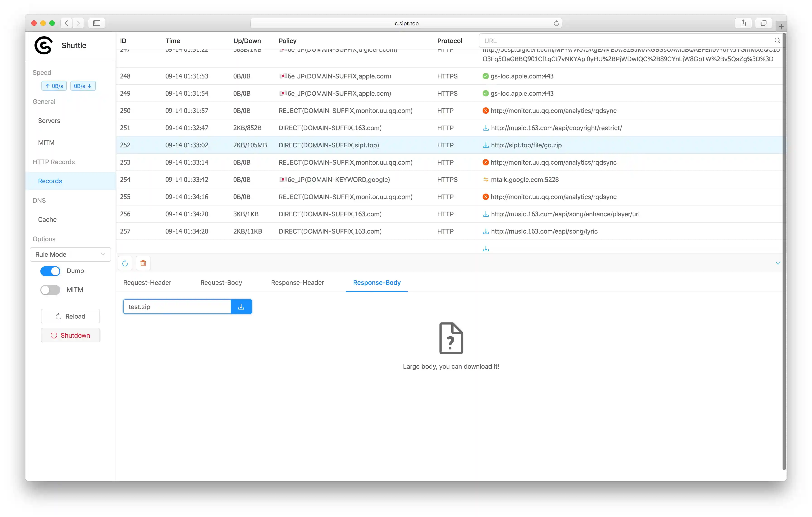The height and width of the screenshot is (517, 812).
Task: Collapse the detail panel with the chevron
Action: pos(778,263)
